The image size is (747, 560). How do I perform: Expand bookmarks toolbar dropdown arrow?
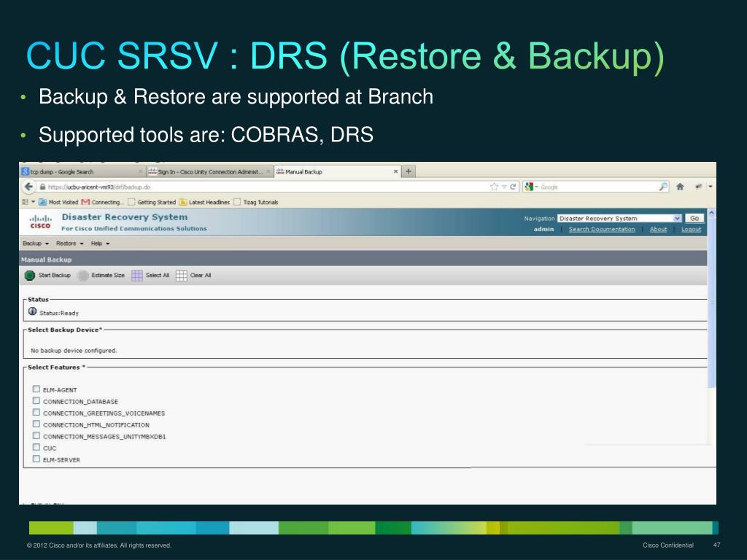click(x=34, y=202)
